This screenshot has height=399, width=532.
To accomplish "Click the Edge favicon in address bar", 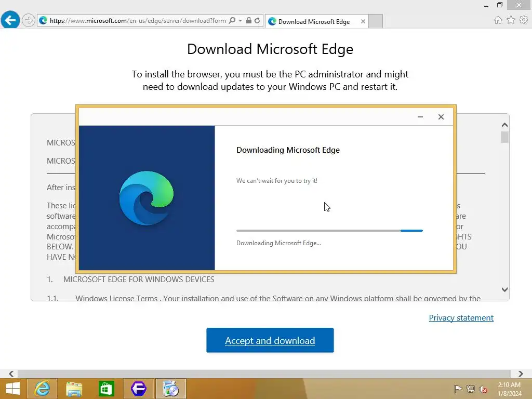I will [43, 20].
